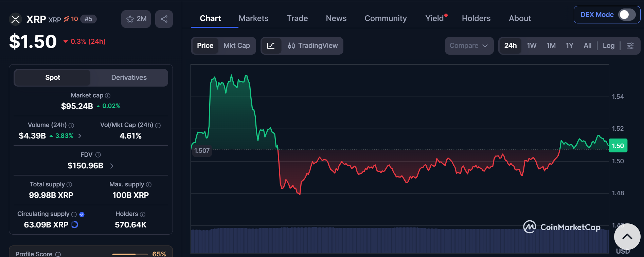Open Max. supply info icon

(x=149, y=184)
